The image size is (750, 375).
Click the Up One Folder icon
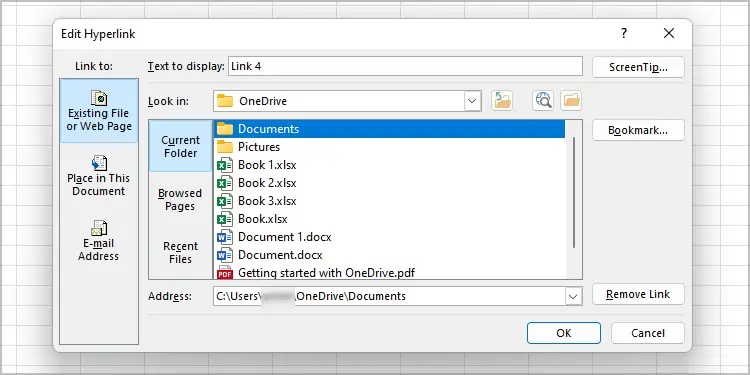tap(502, 101)
